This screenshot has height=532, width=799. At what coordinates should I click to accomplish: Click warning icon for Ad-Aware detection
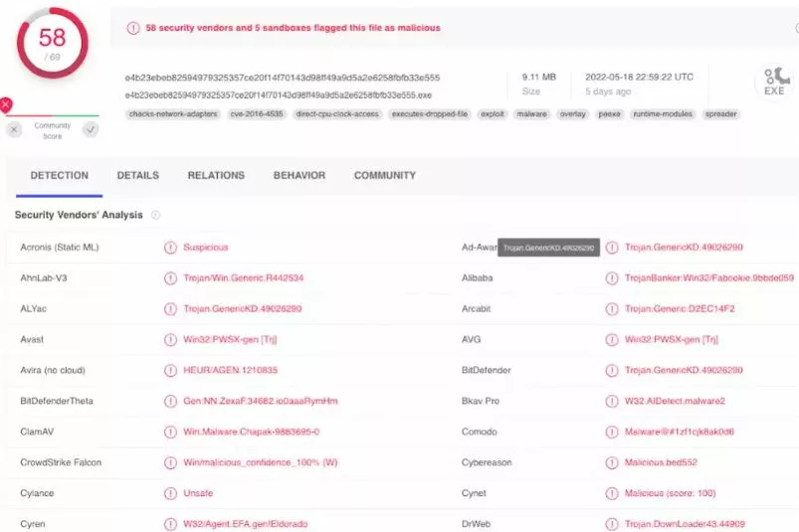pyautogui.click(x=612, y=248)
